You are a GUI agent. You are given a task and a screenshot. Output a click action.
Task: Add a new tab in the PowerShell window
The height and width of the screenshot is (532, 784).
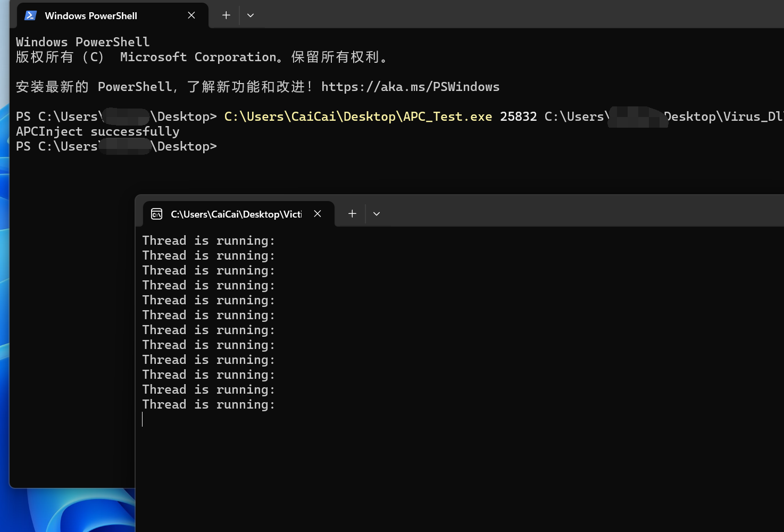click(226, 15)
